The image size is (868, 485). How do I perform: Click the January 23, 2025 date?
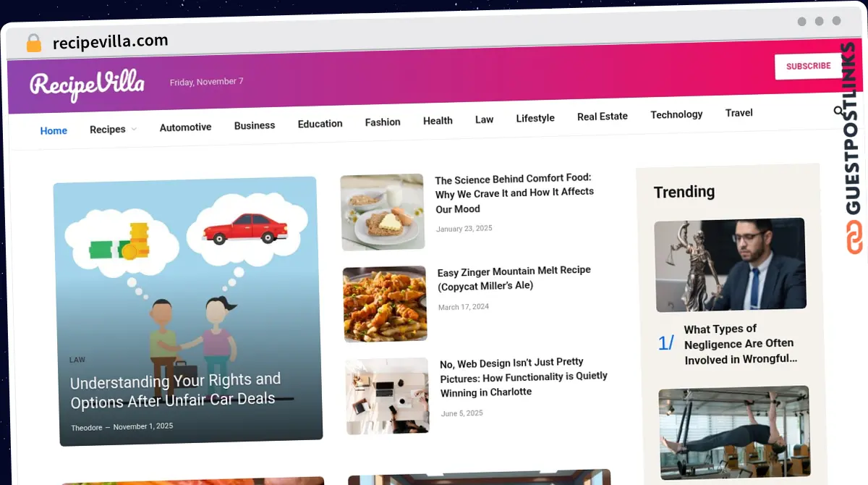click(x=464, y=228)
